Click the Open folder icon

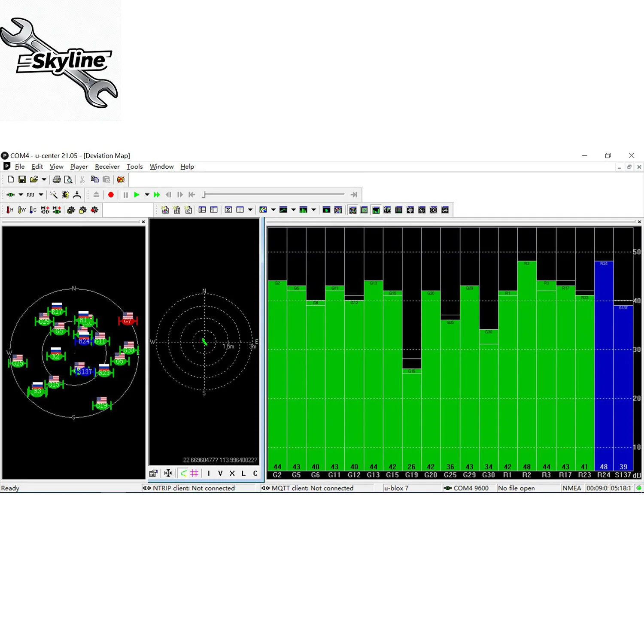(x=34, y=179)
